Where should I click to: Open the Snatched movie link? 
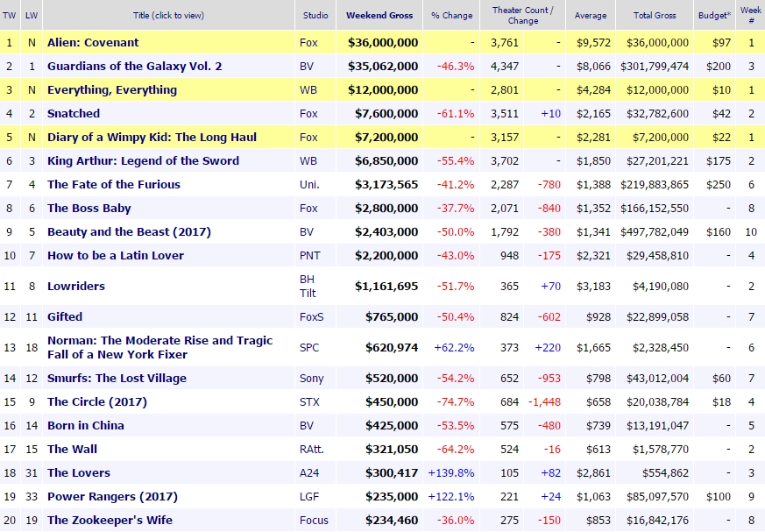click(x=74, y=113)
